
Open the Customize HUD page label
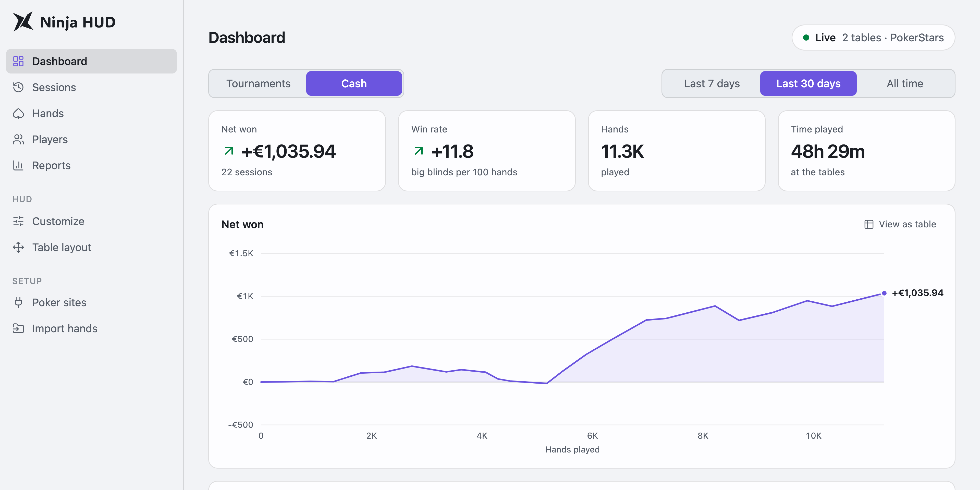click(x=58, y=221)
